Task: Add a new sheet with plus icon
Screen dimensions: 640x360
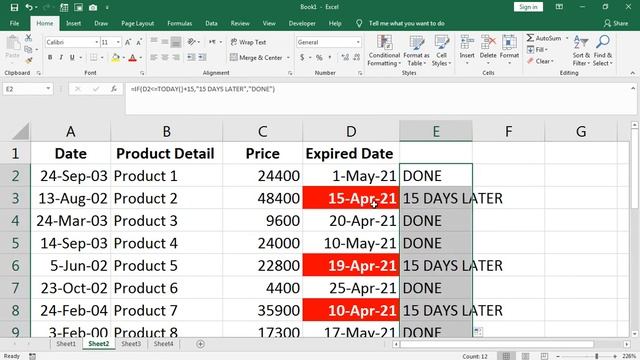Action: point(200,344)
